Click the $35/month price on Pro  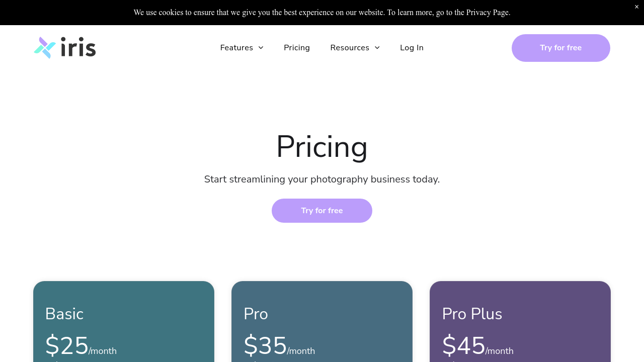(279, 346)
